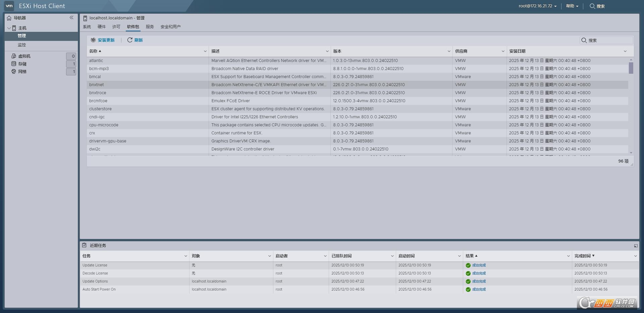The height and width of the screenshot is (313, 644).
Task: Click the Install Update gear icon
Action: (93, 40)
